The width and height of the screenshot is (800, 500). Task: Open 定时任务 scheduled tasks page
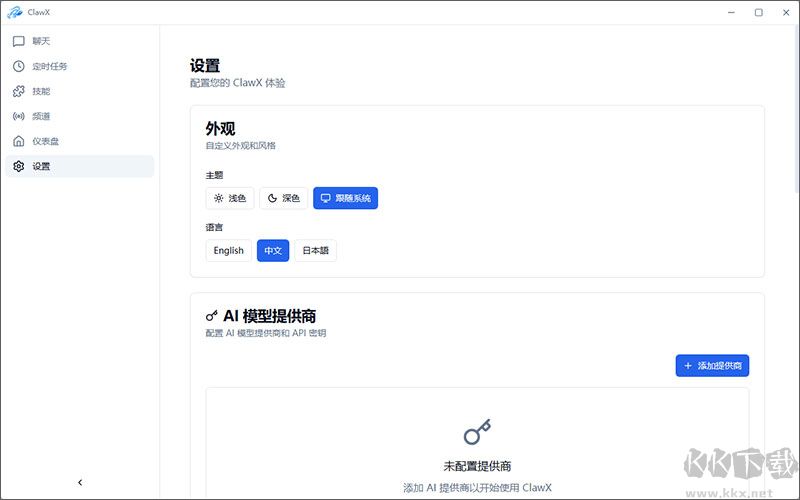click(80, 66)
